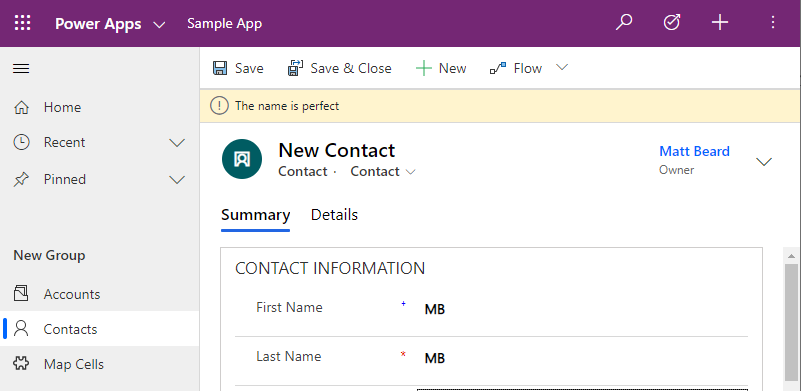Click Save & Close label
The width and height of the screenshot is (801, 391).
(351, 68)
